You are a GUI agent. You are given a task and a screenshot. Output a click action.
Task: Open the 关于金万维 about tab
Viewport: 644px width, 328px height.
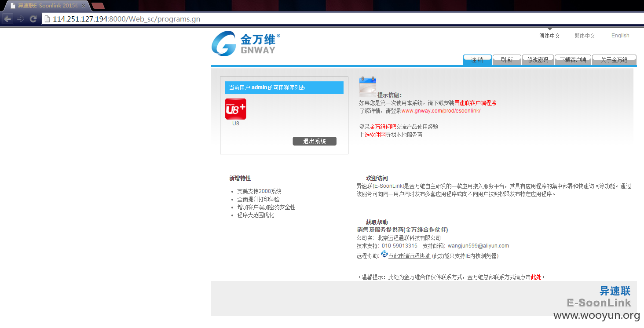coord(614,60)
